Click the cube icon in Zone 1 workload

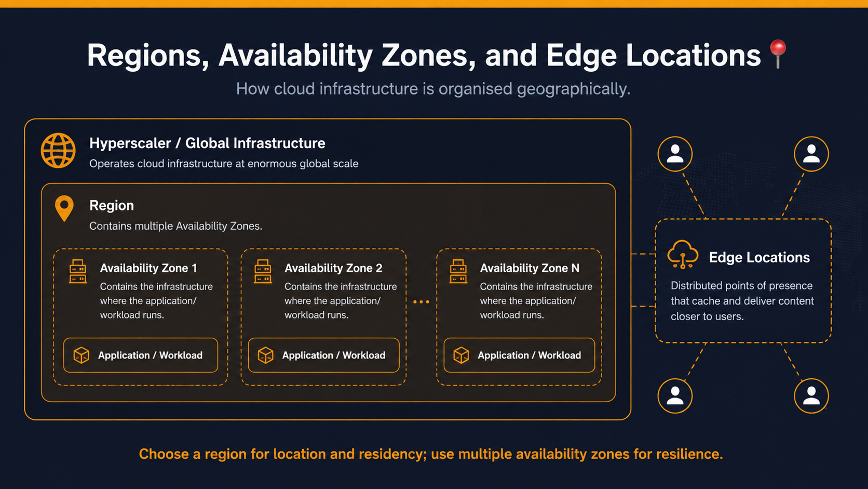click(82, 355)
